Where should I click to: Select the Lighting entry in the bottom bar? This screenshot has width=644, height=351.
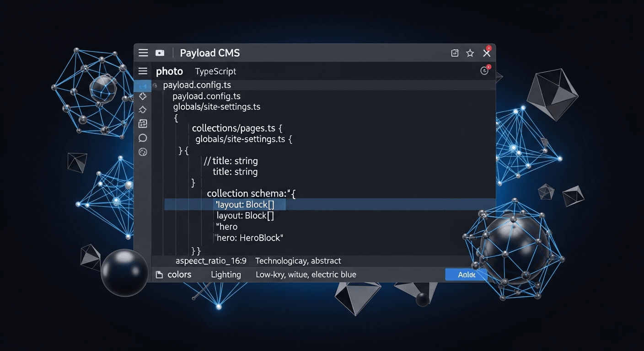(226, 275)
